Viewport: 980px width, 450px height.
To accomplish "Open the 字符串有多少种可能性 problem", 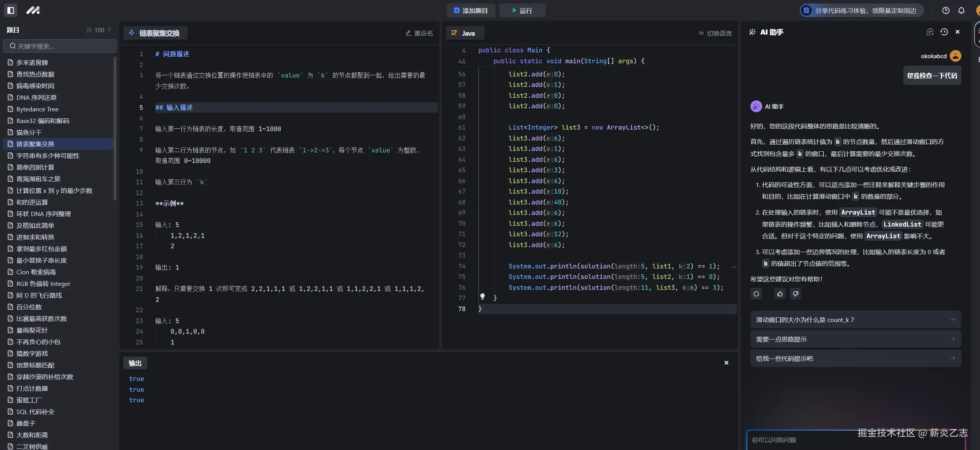I will [x=48, y=156].
